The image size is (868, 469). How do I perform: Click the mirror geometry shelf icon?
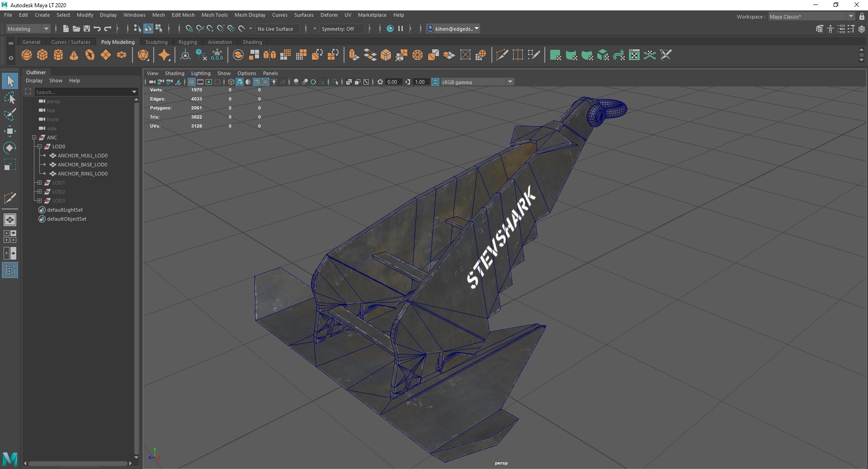(x=270, y=55)
